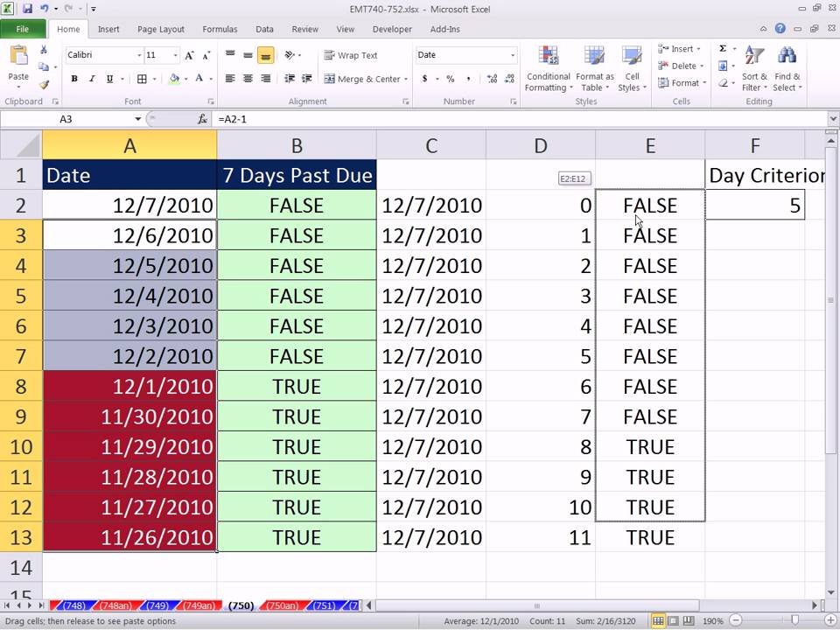Image resolution: width=840 pixels, height=630 pixels.
Task: Click the AutoSum sigma icon
Action: (x=723, y=49)
